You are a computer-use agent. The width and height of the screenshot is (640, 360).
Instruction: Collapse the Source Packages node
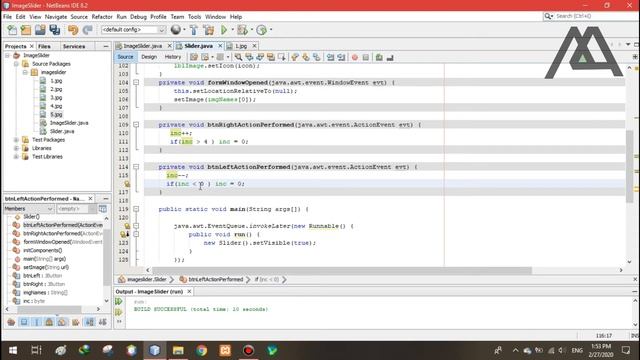(16, 64)
